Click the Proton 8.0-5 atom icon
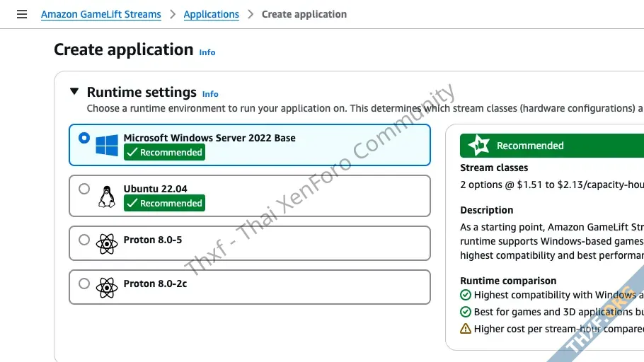This screenshot has width=644, height=362. click(x=107, y=244)
